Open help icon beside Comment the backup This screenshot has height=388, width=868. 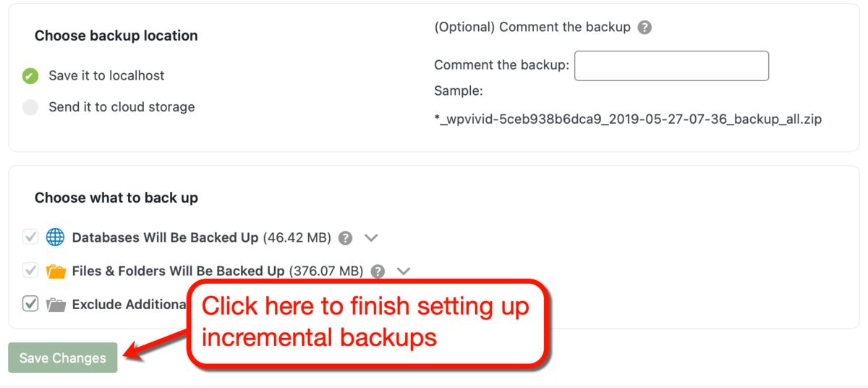(644, 28)
